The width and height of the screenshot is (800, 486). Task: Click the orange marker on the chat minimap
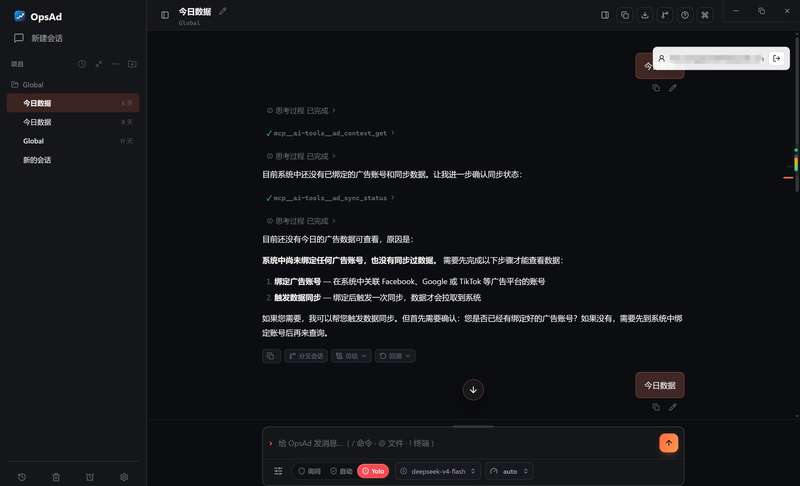click(x=788, y=177)
